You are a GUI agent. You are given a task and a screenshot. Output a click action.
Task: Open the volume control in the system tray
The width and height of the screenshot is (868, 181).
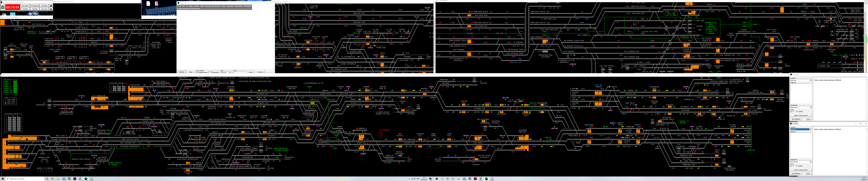click(x=415, y=179)
